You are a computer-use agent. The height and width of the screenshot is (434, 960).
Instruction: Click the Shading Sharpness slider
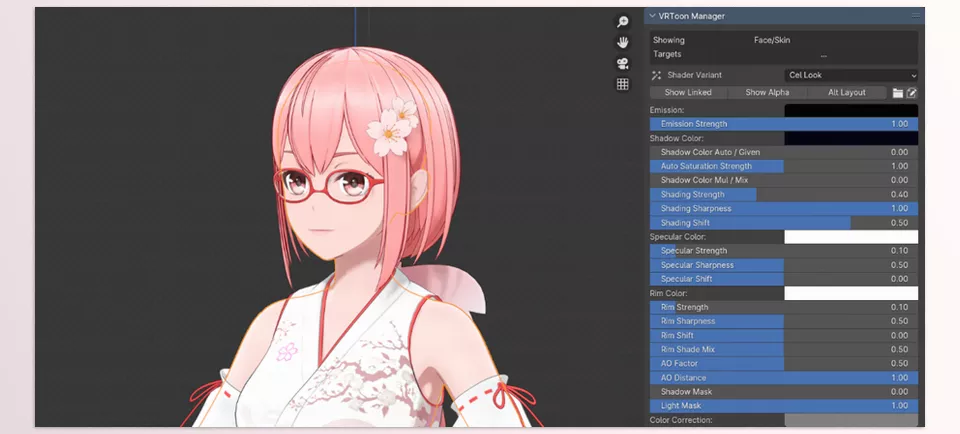point(784,209)
